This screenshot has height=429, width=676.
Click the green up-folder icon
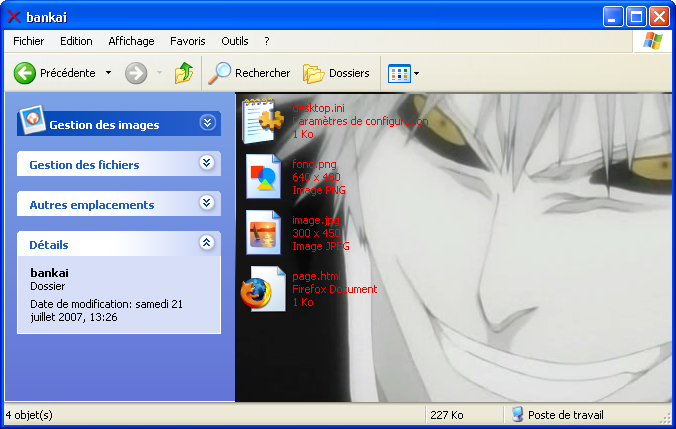tap(184, 73)
